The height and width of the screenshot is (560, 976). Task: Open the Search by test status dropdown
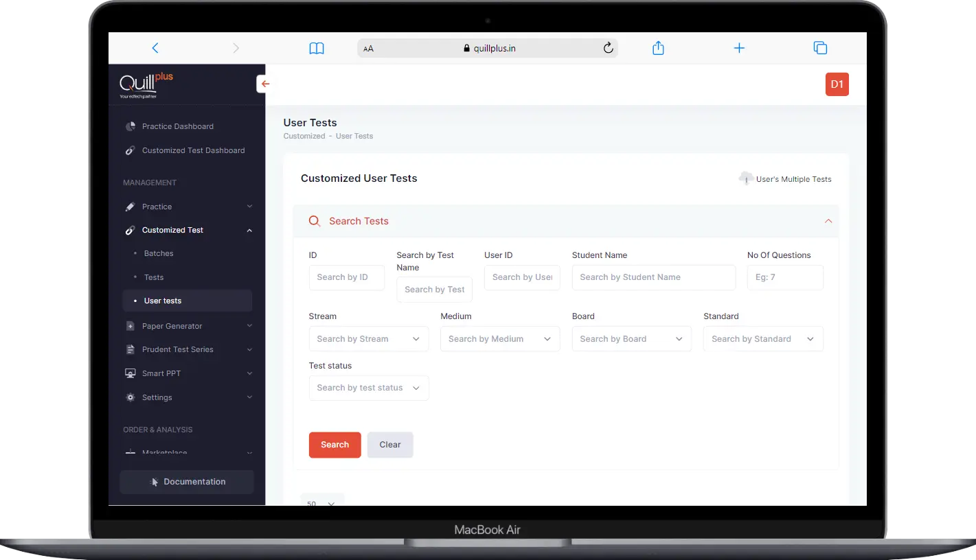coord(369,388)
